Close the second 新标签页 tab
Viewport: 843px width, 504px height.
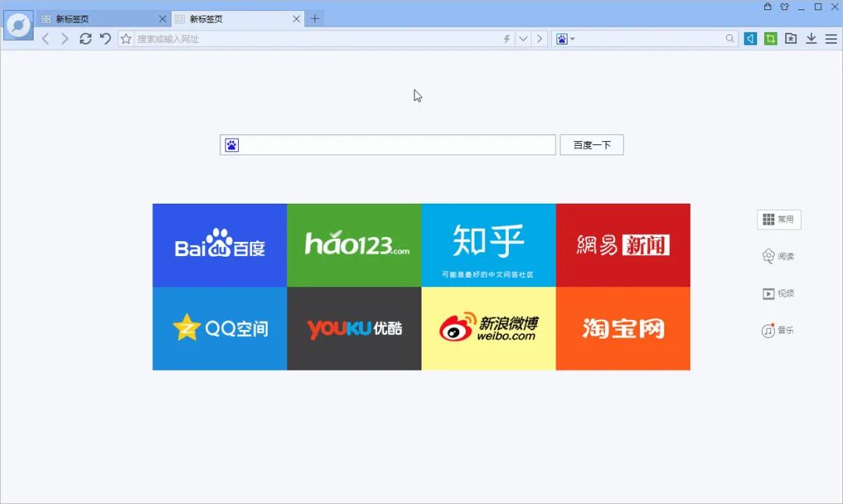click(x=297, y=19)
